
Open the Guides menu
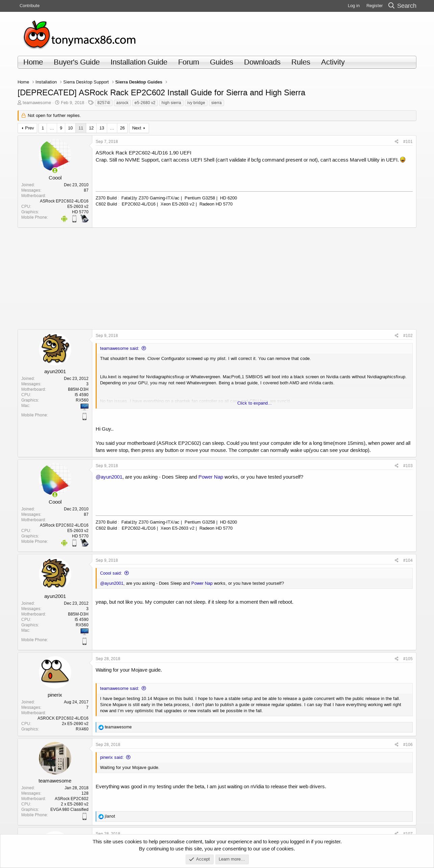tap(221, 62)
